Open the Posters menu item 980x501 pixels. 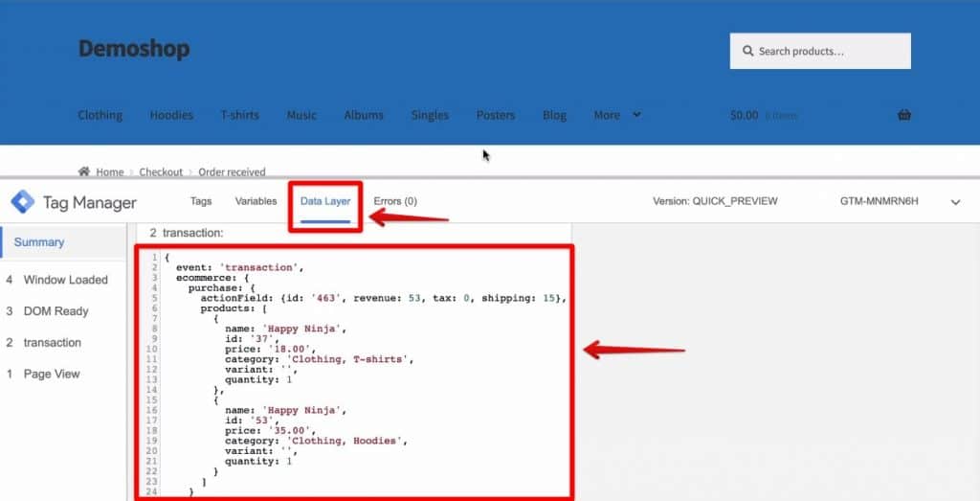(495, 115)
